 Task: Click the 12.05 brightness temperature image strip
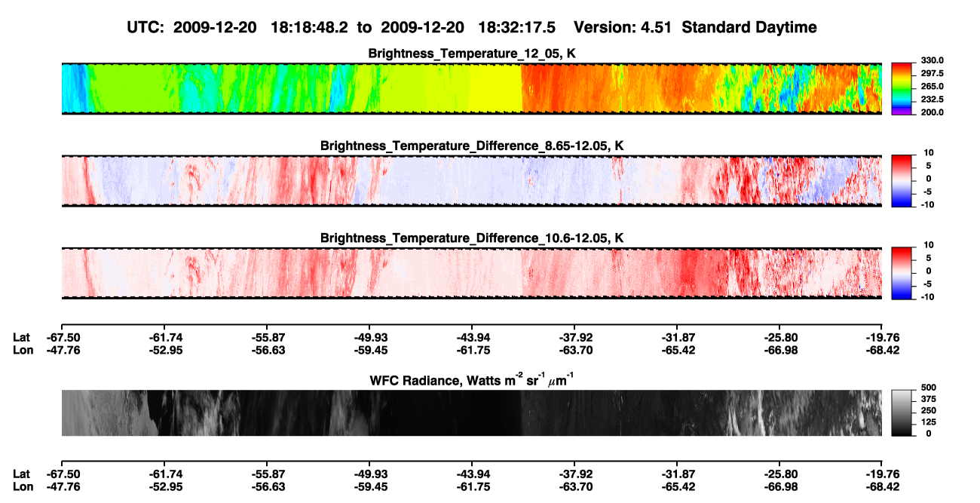[x=471, y=88]
